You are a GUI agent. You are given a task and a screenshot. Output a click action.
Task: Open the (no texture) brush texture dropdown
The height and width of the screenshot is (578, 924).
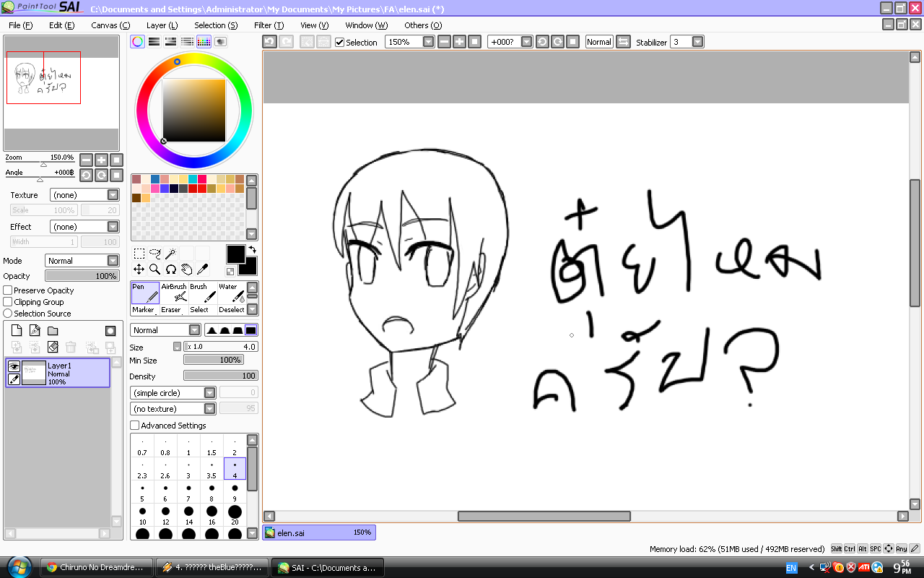[209, 409]
